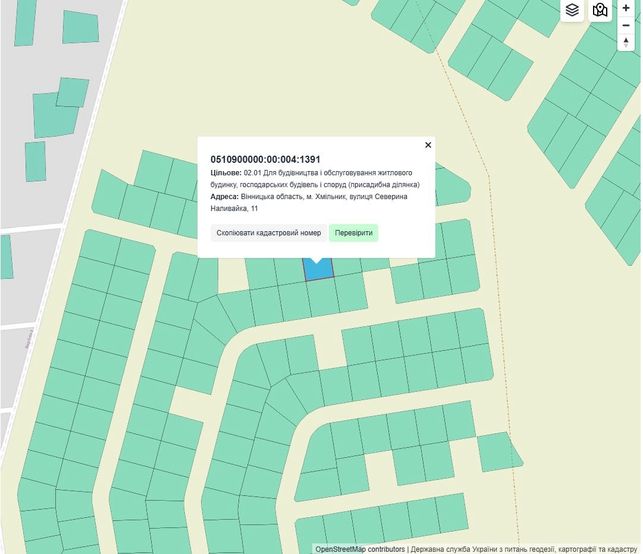
Task: Open the map layers stack icon
Action: click(572, 10)
